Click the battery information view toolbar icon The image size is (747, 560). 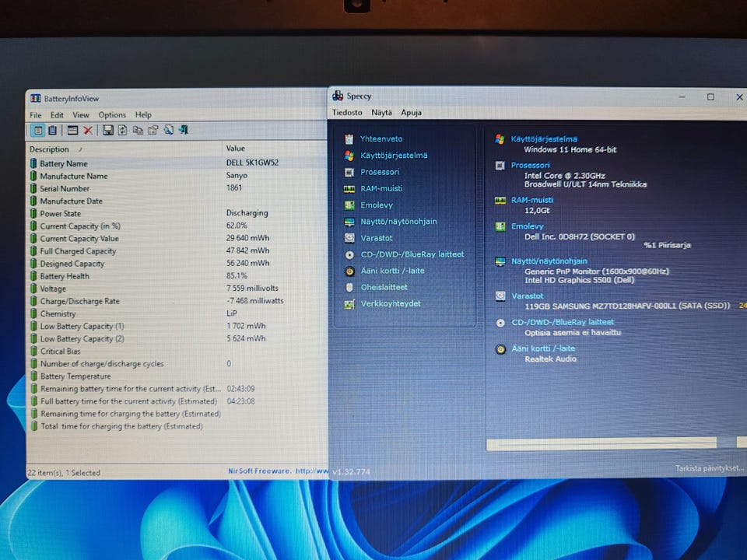[x=37, y=130]
